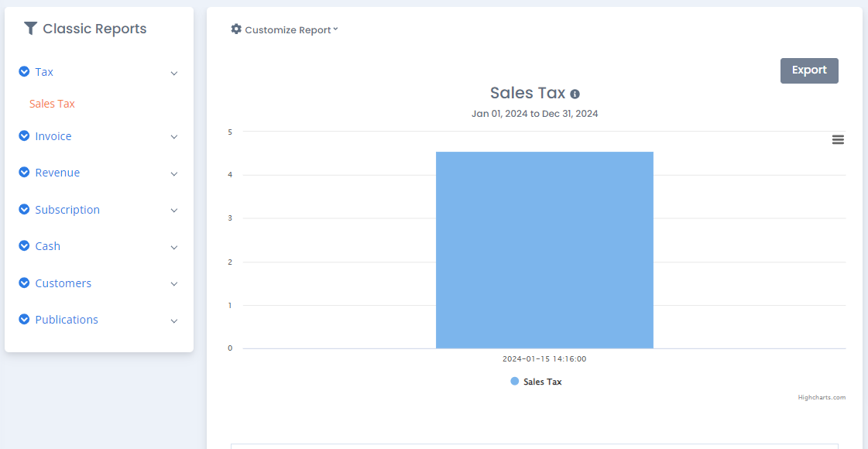868x449 pixels.
Task: Collapse the Tax section chevron
Action: coord(173,73)
